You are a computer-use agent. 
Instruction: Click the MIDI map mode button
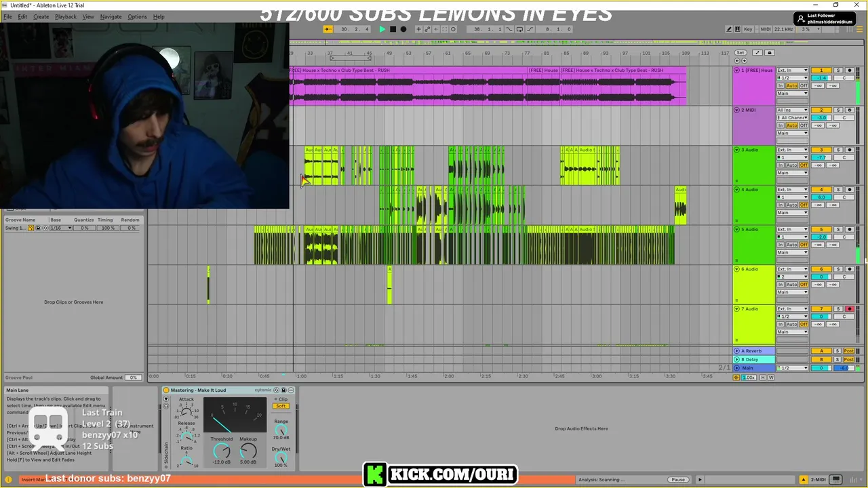click(766, 29)
